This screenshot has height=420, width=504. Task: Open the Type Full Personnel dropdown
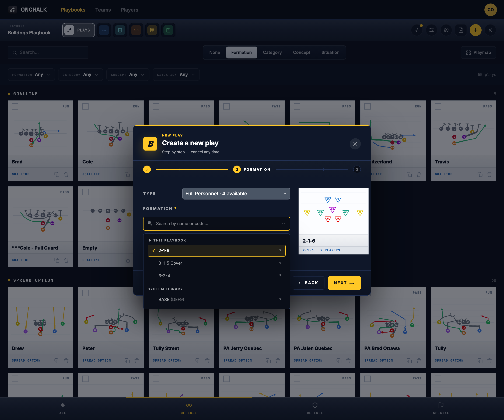pyautogui.click(x=236, y=193)
